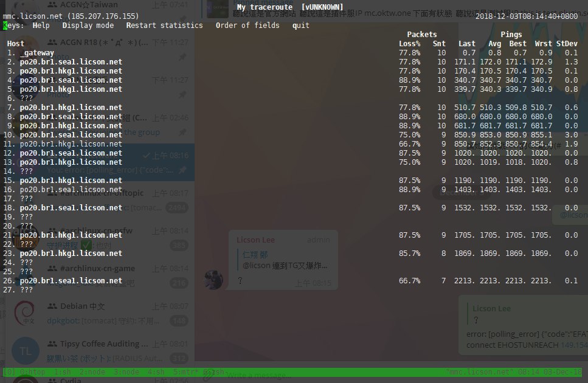Open the Debian 中文 chat in Telegram
588x383 pixels.
[100, 313]
